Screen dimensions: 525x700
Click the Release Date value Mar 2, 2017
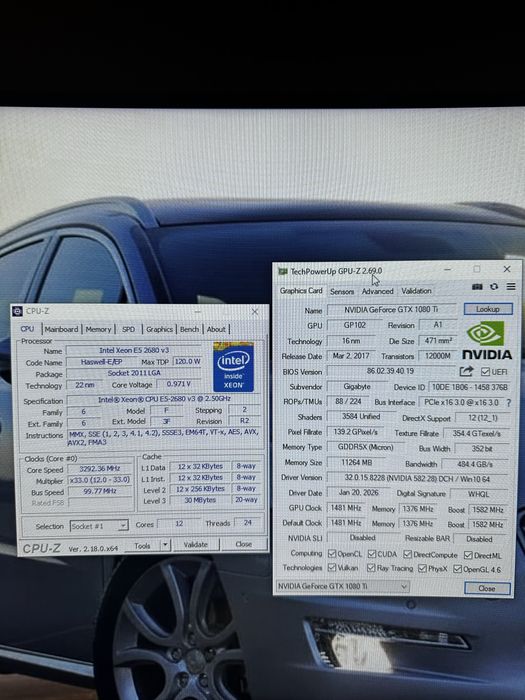(x=351, y=356)
